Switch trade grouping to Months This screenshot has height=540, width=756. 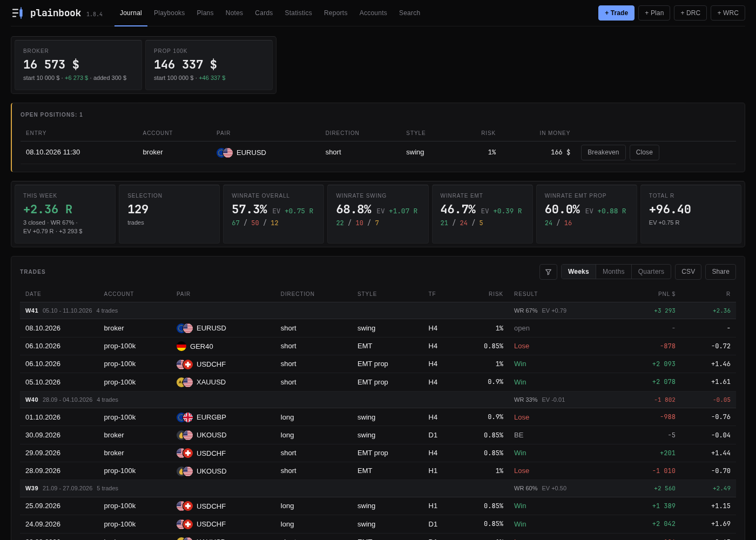(613, 272)
